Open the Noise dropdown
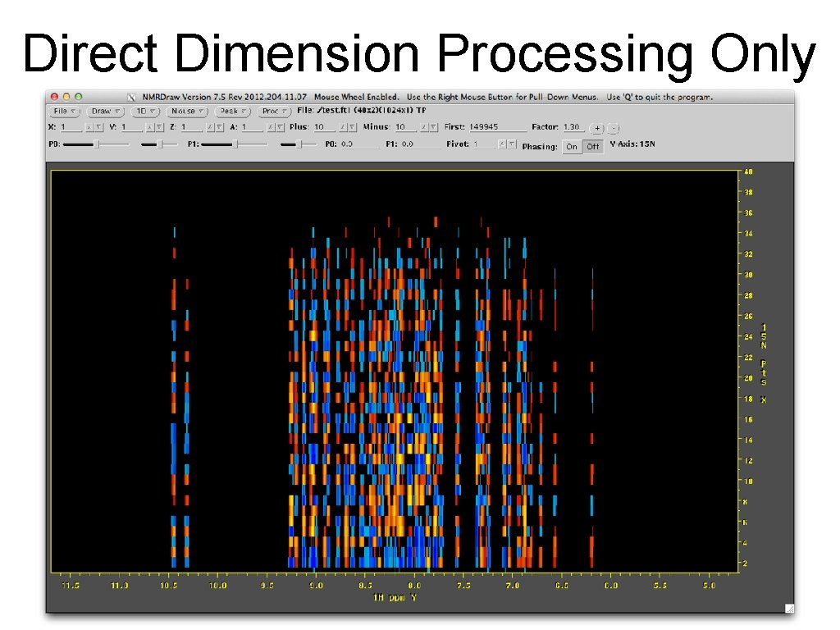 [187, 112]
